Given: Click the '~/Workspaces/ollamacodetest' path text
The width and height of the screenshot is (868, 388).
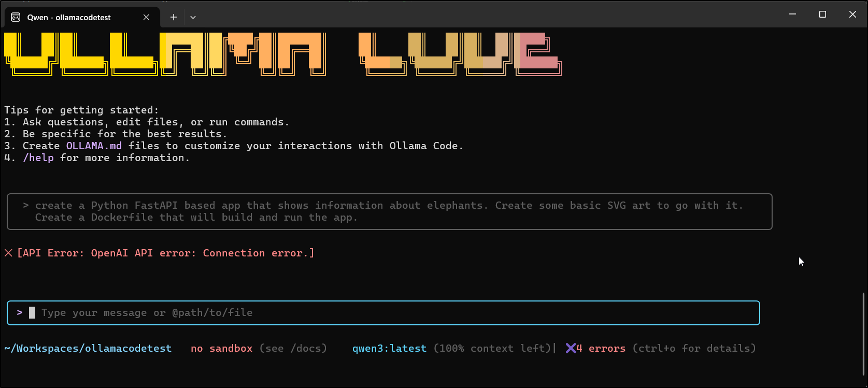Looking at the screenshot, I should (x=88, y=348).
